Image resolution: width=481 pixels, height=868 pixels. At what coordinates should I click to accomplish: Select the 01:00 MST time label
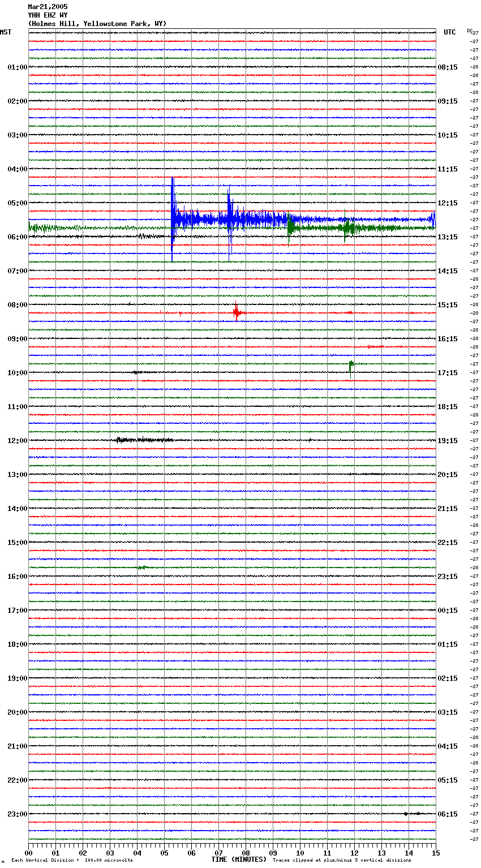(18, 67)
